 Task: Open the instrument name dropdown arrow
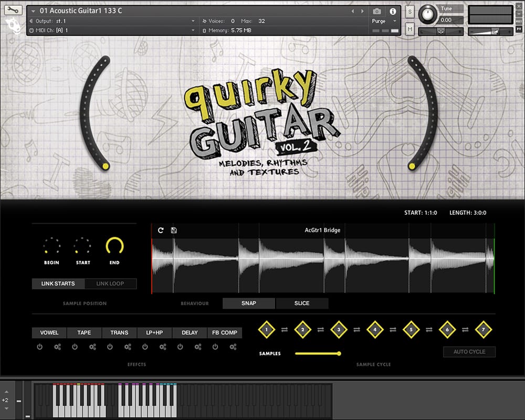coord(34,11)
